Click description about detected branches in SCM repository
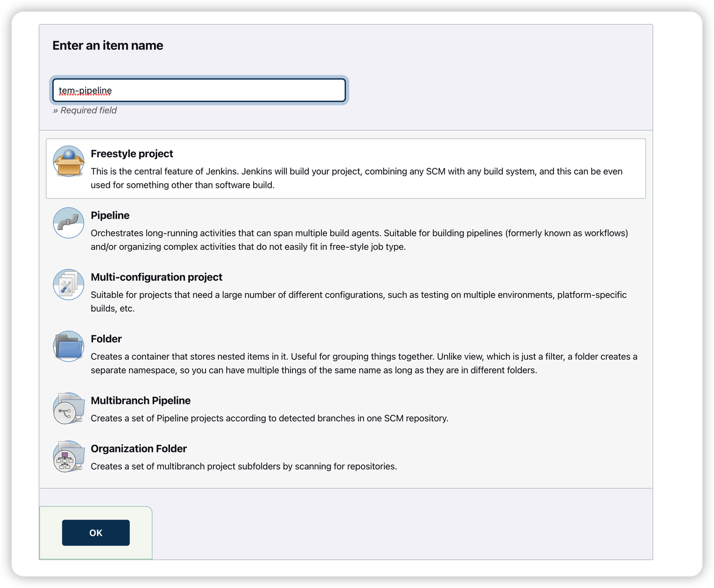The height and width of the screenshot is (588, 714). (269, 418)
